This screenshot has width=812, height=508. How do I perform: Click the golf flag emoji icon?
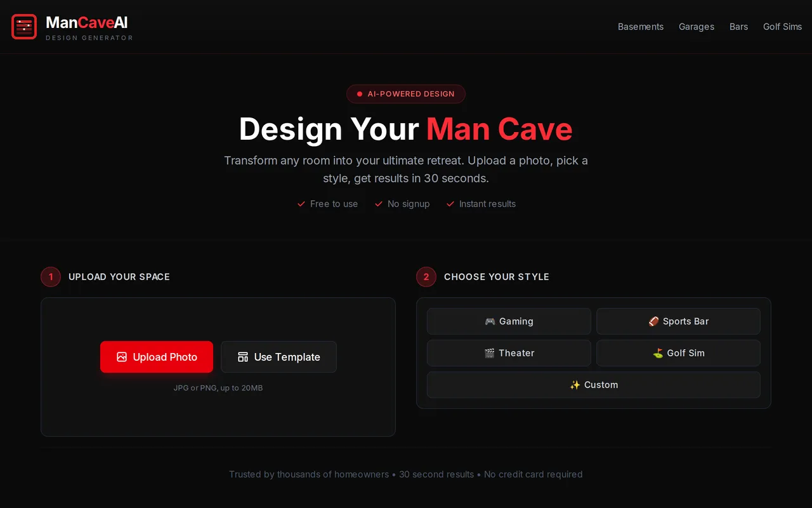click(x=658, y=353)
